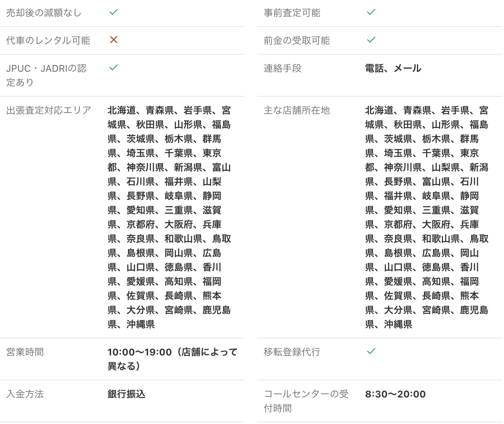The height and width of the screenshot is (424, 504).
Task: Click the green check for 移転登録代行
Action: 371,351
